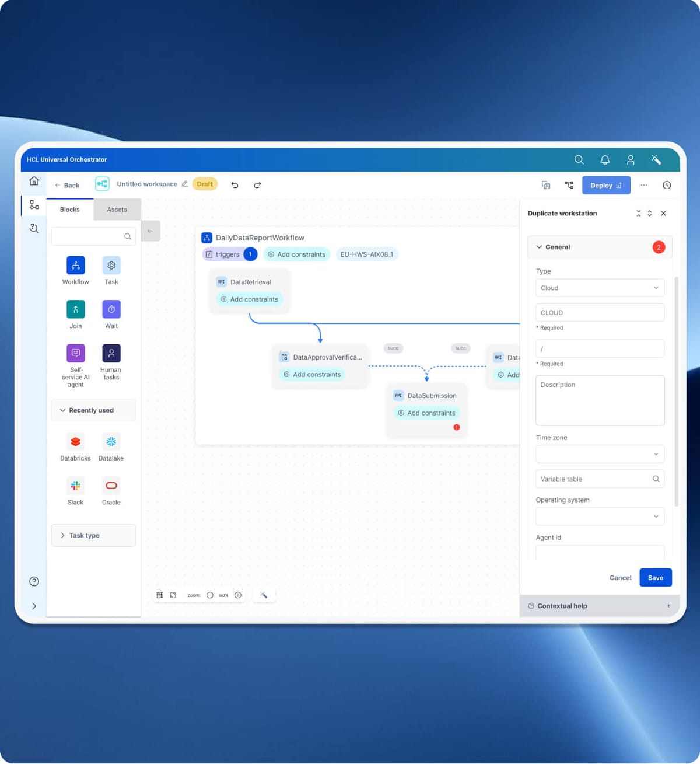Add a Join block from the palette
The width and height of the screenshot is (700, 764).
tap(75, 309)
